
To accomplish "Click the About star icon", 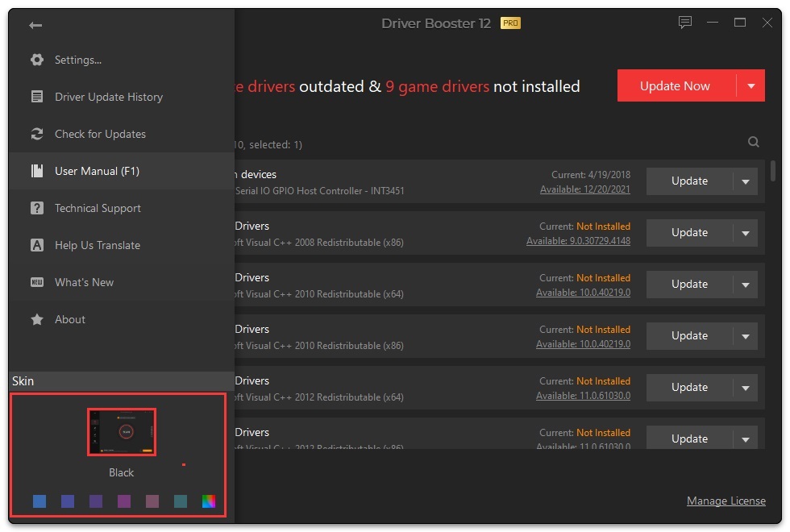I will coord(37,319).
